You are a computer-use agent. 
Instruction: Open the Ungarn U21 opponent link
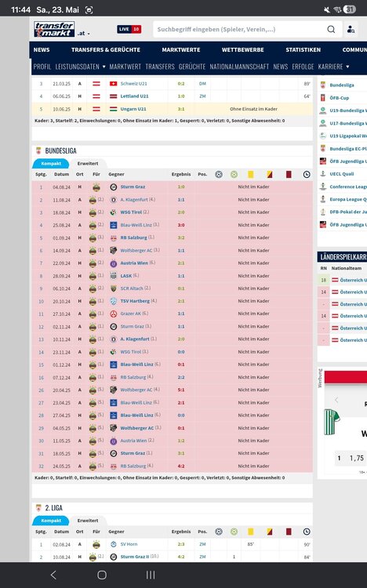(x=133, y=109)
